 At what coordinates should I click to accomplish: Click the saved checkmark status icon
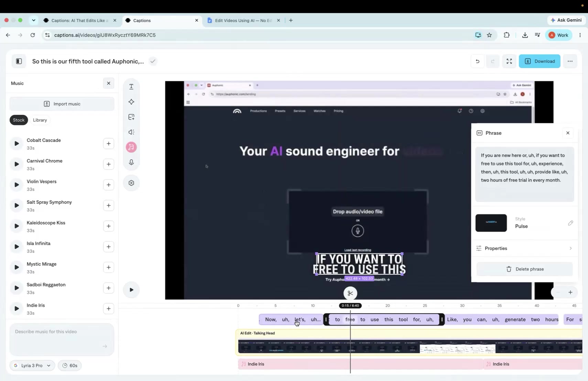(x=153, y=61)
